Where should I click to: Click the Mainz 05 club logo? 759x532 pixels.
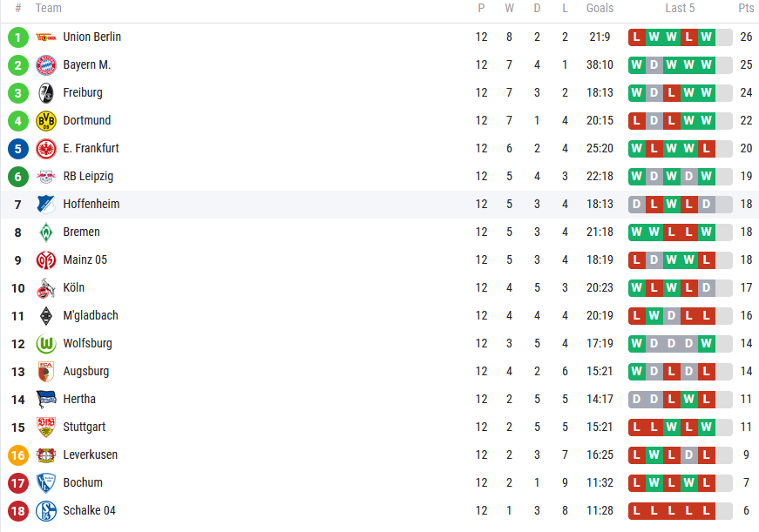tap(46, 260)
